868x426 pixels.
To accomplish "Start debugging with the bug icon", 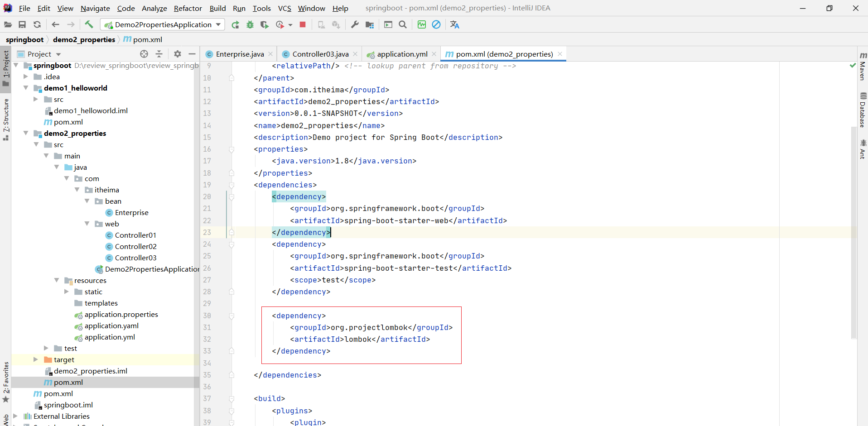I will point(250,24).
